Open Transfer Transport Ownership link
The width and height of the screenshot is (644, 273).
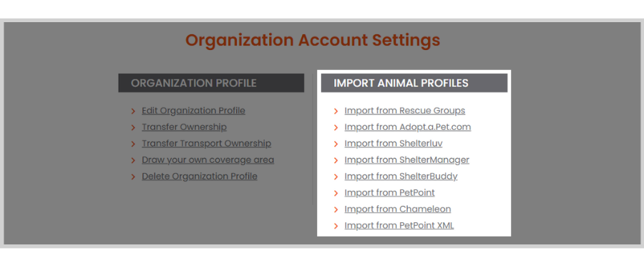(x=206, y=144)
